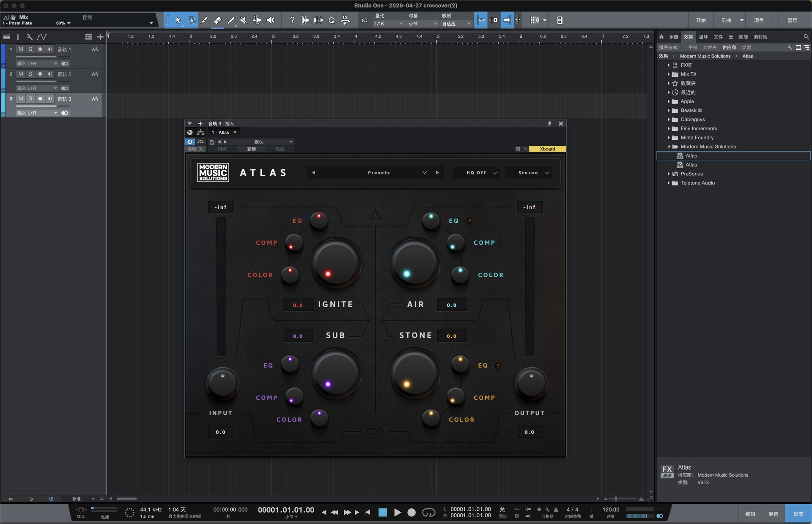Expand the PreSonus vendor folder
This screenshot has width=812, height=524.
pos(669,174)
